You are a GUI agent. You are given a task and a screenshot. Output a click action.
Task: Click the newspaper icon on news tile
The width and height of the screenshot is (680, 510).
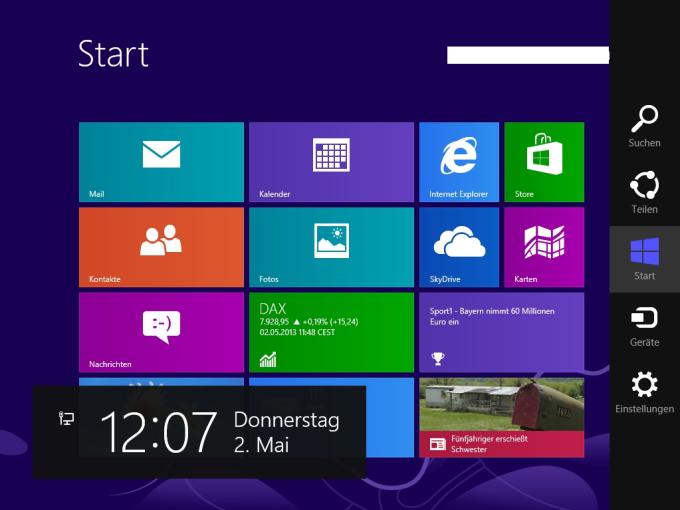click(438, 444)
